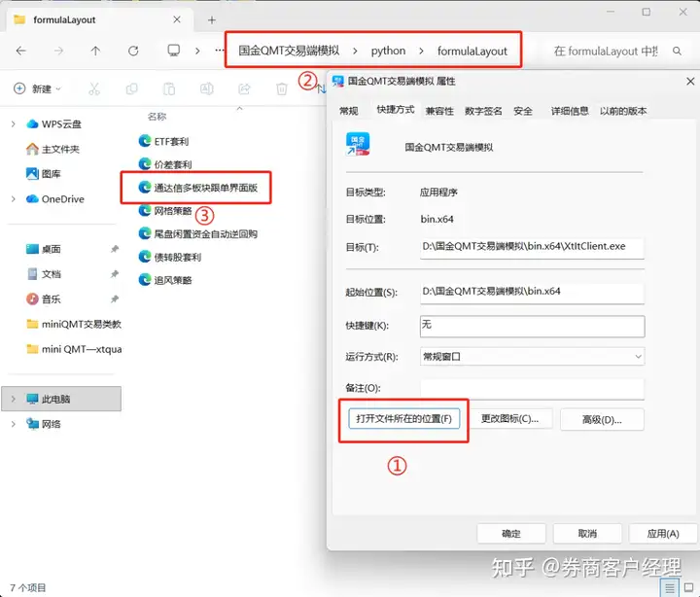Open WPS云盘 in navigation pane
The height and width of the screenshot is (597, 700).
coord(53,124)
